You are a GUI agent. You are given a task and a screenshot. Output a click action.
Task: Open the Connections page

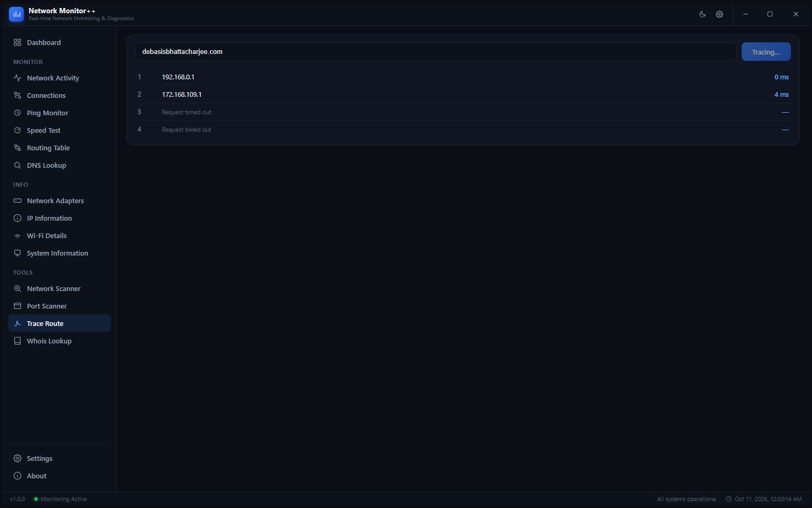59,95
